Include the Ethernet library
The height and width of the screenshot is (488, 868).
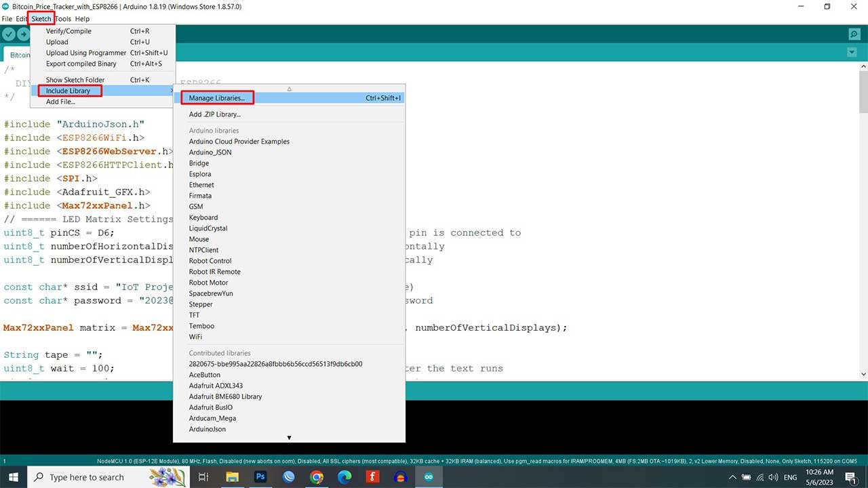290,185
